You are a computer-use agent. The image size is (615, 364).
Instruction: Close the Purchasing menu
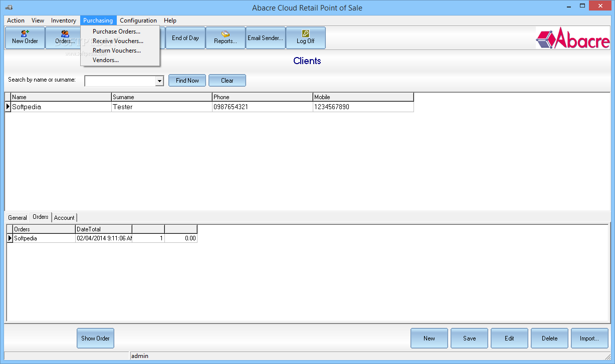coord(98,21)
